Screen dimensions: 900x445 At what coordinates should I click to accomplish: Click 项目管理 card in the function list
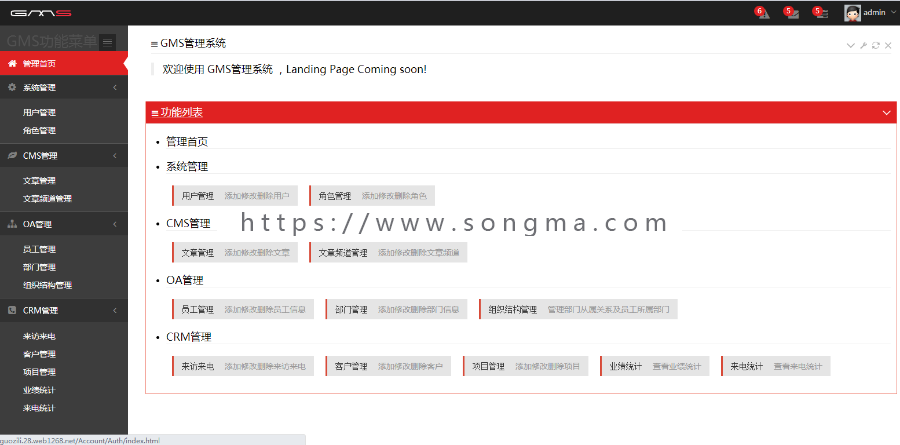[x=525, y=366]
